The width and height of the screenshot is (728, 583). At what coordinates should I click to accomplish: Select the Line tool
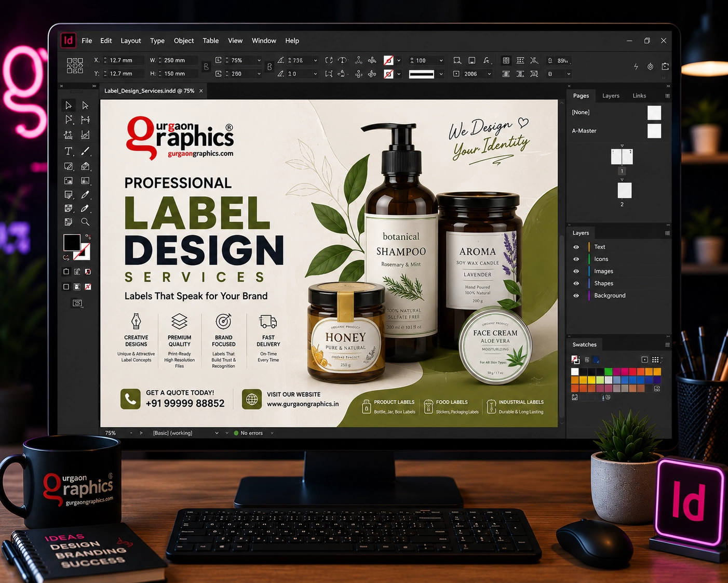click(x=86, y=151)
